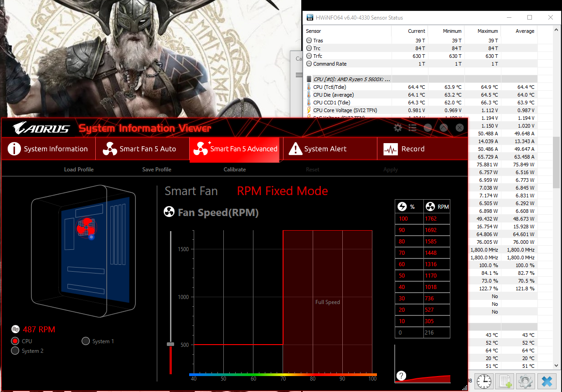
Task: Click the blue sensor dot in case diagram
Action: pyautogui.click(x=91, y=237)
